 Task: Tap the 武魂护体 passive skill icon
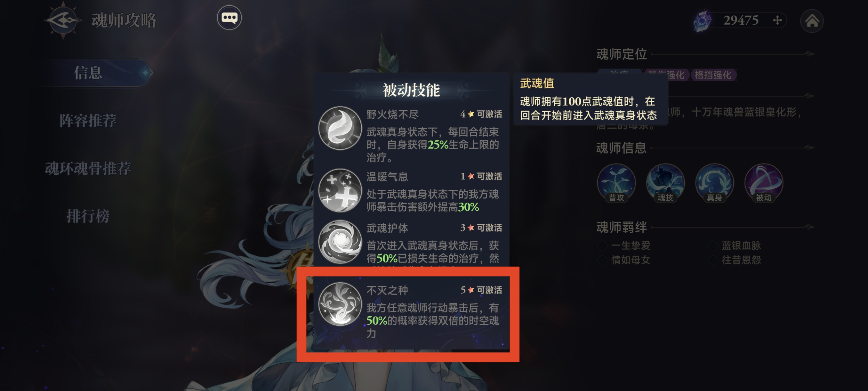(x=340, y=242)
